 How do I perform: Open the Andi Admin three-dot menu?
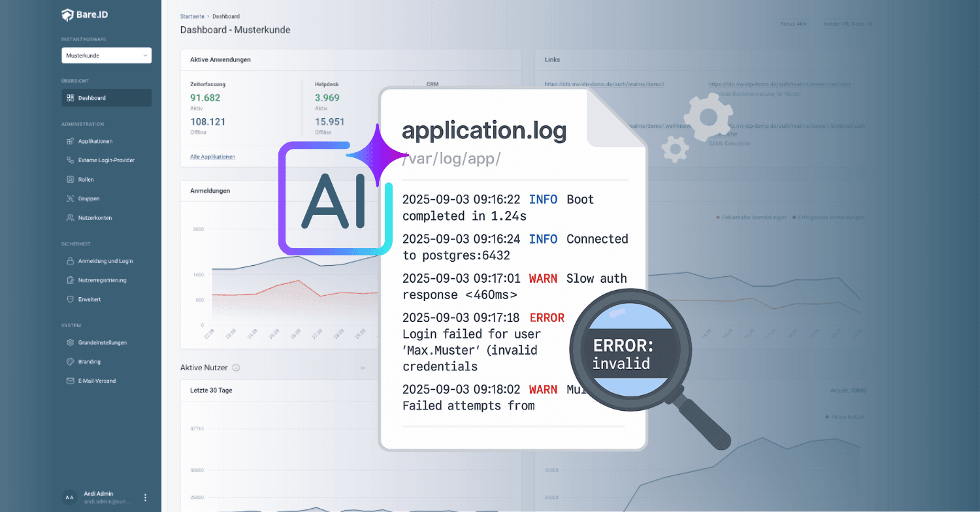click(x=145, y=498)
